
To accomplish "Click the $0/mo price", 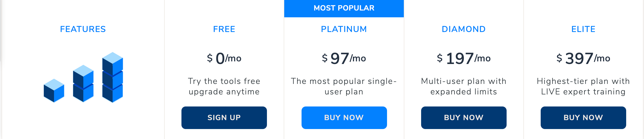I will pyautogui.click(x=224, y=58).
